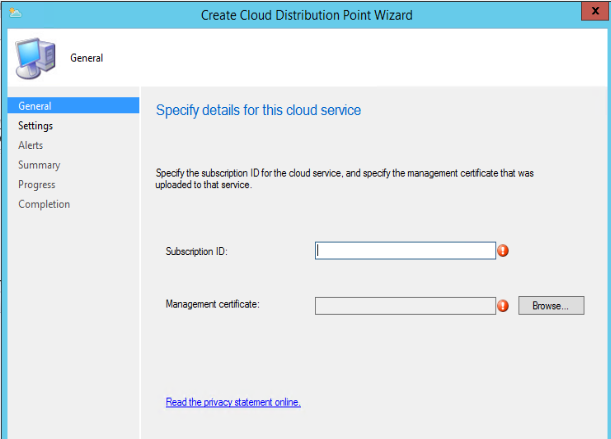
Task: Jump to the Summary step
Action: point(39,165)
